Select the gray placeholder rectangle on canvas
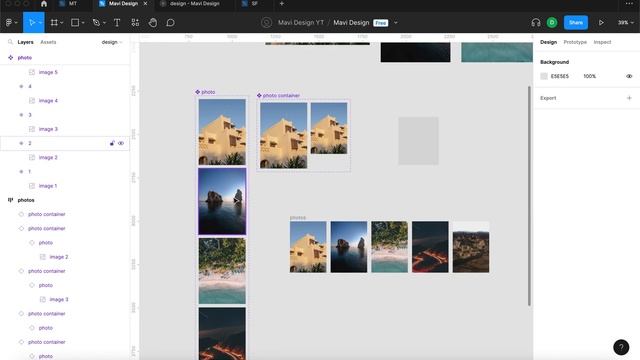The width and height of the screenshot is (640, 360). [418, 141]
